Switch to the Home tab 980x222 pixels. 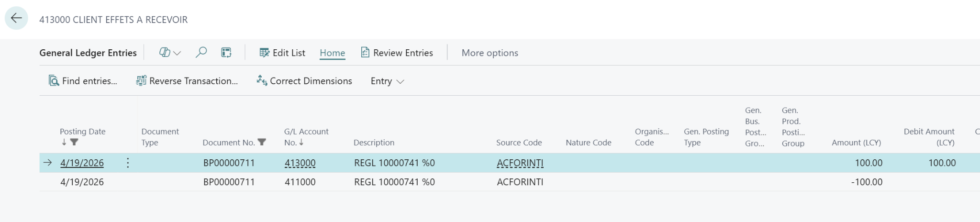332,53
